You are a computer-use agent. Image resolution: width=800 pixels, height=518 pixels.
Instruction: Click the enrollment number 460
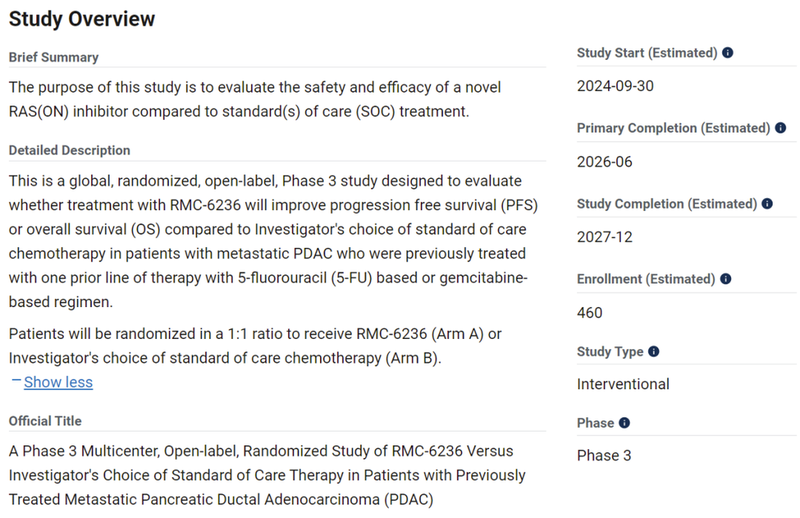[590, 313]
